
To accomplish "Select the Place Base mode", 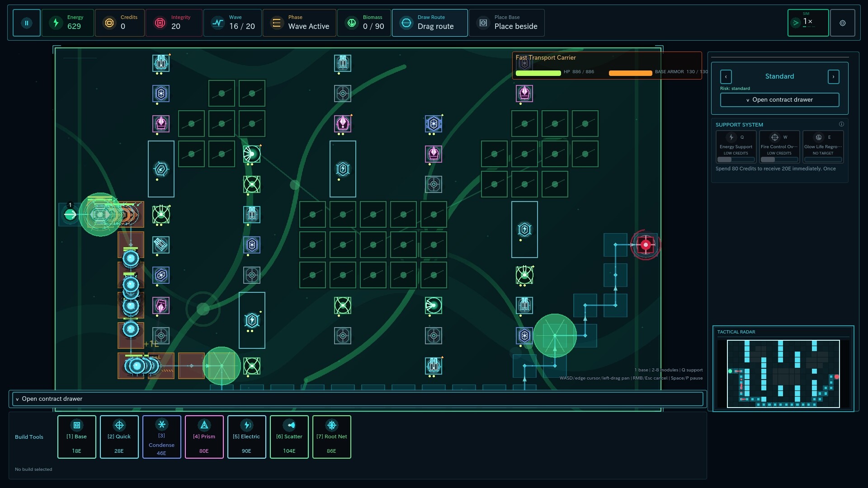I will [507, 23].
